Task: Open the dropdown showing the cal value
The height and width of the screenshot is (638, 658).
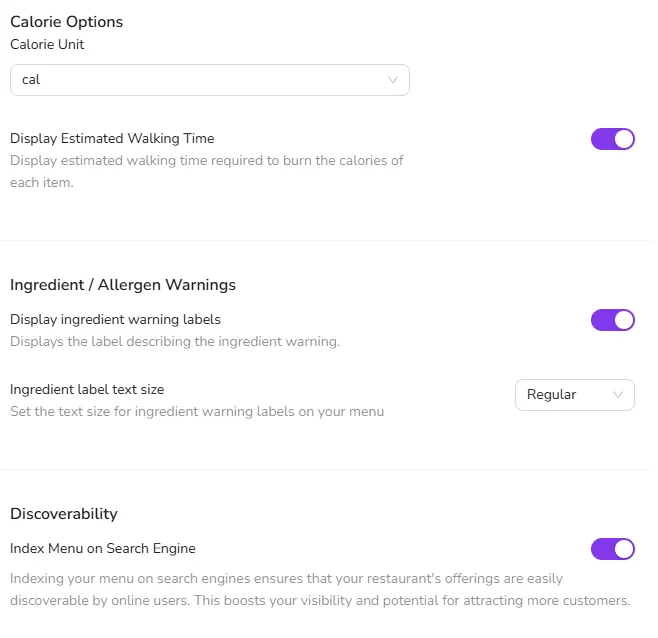Action: coord(212,81)
